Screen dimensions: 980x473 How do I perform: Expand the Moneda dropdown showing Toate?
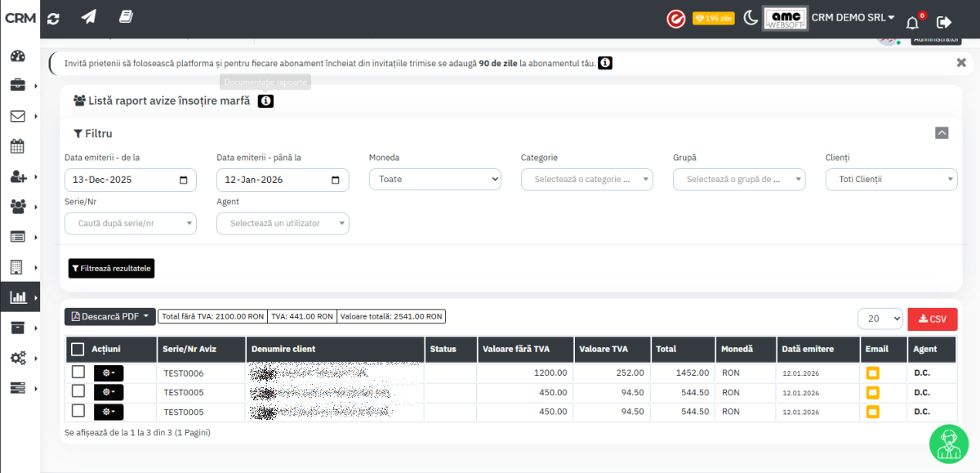(434, 180)
